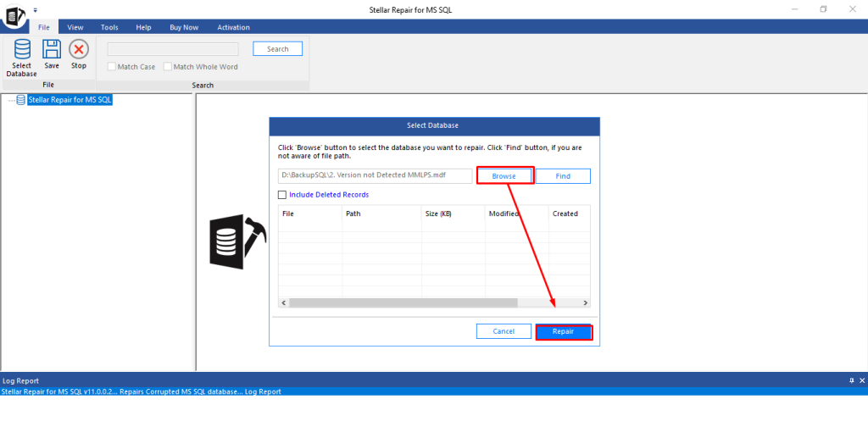Click the Stop red X icon
Screen dimensions: 868x438
tap(79, 49)
